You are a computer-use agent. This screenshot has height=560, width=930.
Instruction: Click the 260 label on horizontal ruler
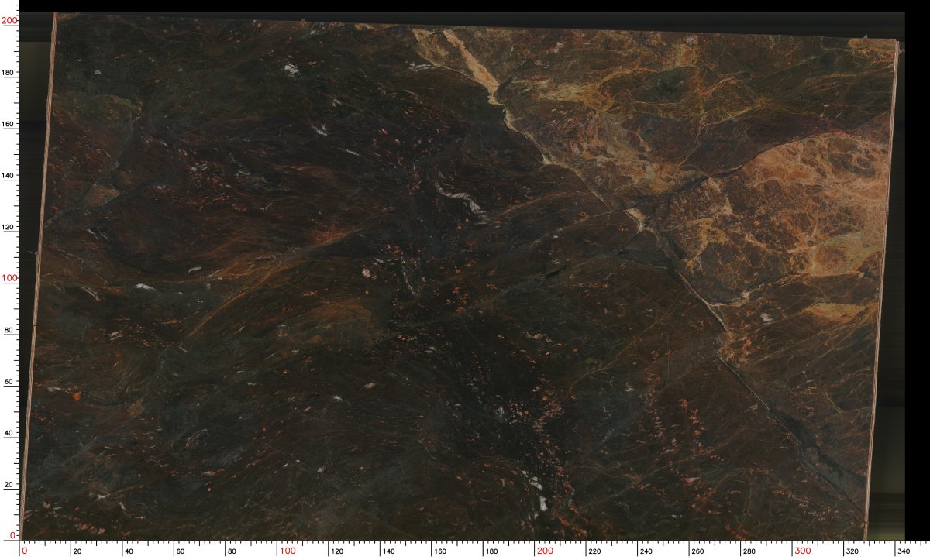coord(698,551)
